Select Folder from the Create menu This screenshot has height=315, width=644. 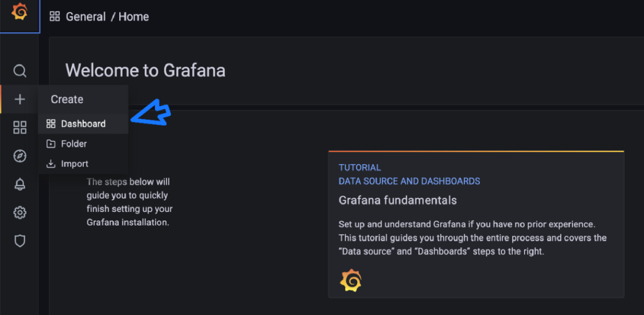(73, 144)
